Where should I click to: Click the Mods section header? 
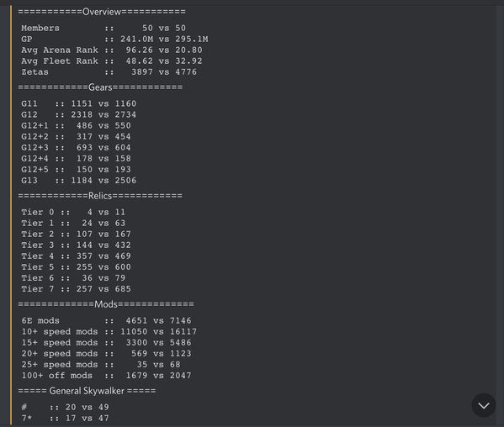coord(106,304)
